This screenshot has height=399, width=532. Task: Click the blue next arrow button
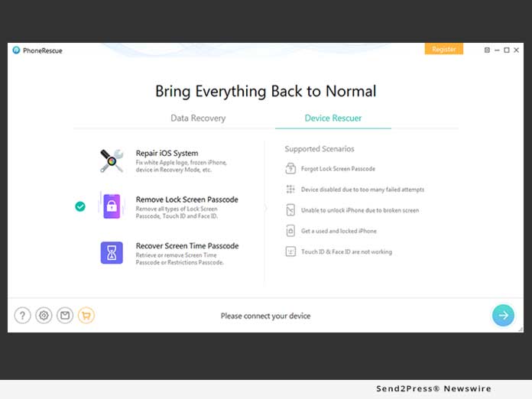coord(503,315)
